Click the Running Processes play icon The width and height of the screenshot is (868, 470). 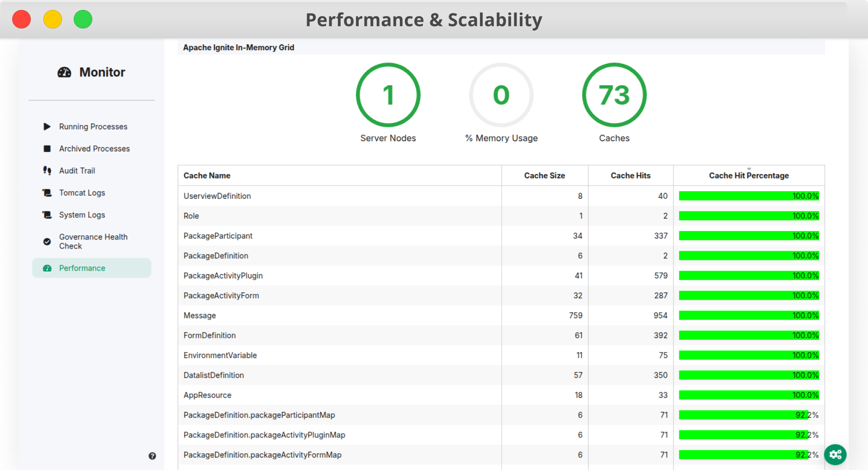(47, 127)
